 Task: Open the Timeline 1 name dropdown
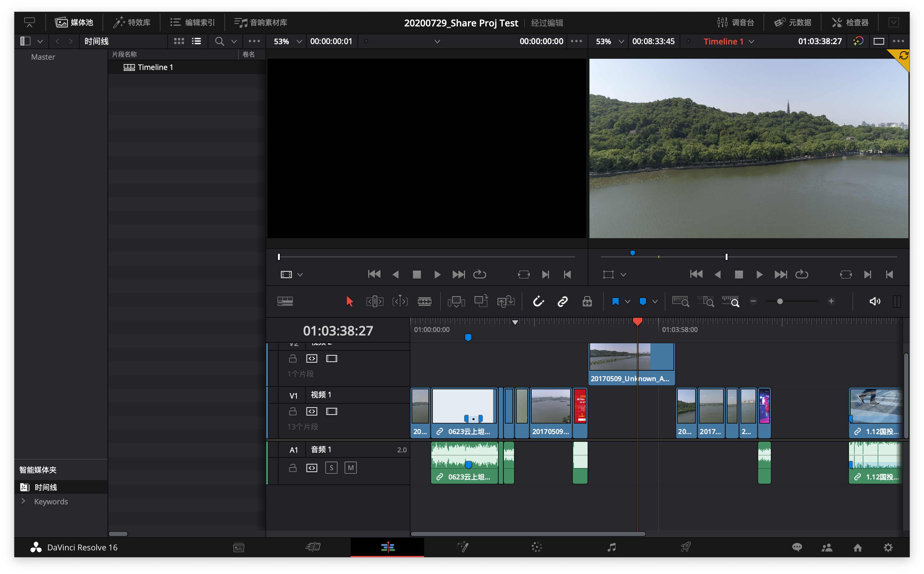click(751, 41)
